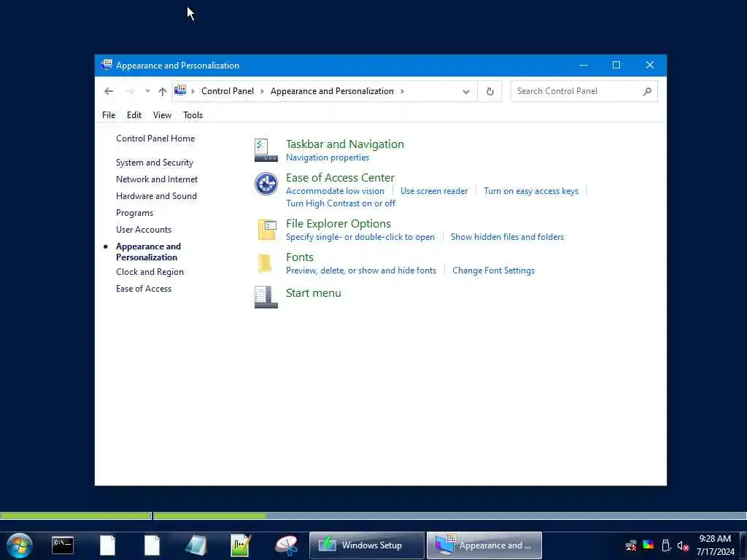
Task: Open Command Prompt from the taskbar
Action: click(x=63, y=545)
